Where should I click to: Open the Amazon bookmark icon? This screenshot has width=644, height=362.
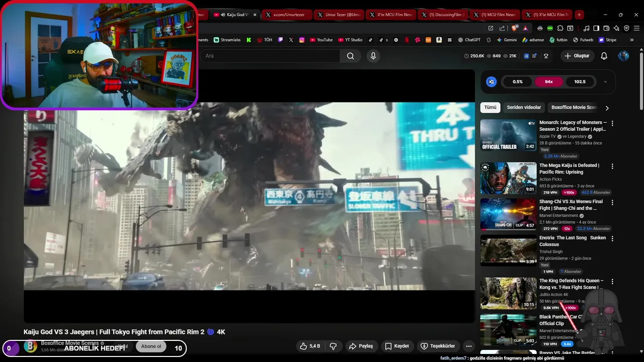click(x=439, y=40)
